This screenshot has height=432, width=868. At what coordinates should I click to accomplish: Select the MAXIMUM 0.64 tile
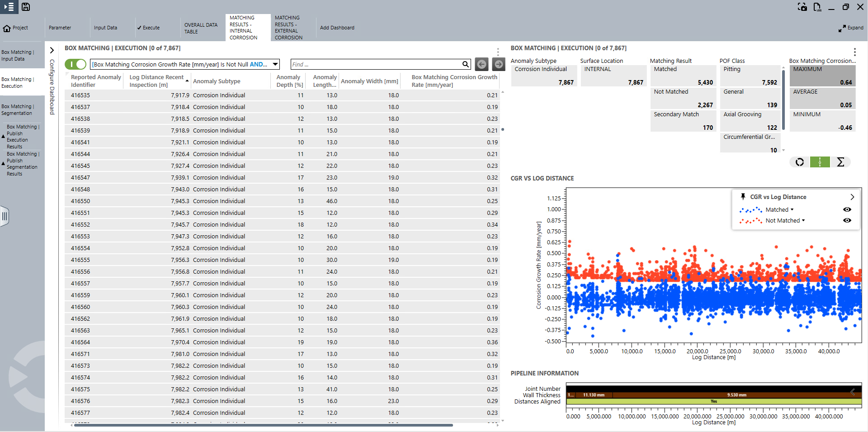(822, 76)
